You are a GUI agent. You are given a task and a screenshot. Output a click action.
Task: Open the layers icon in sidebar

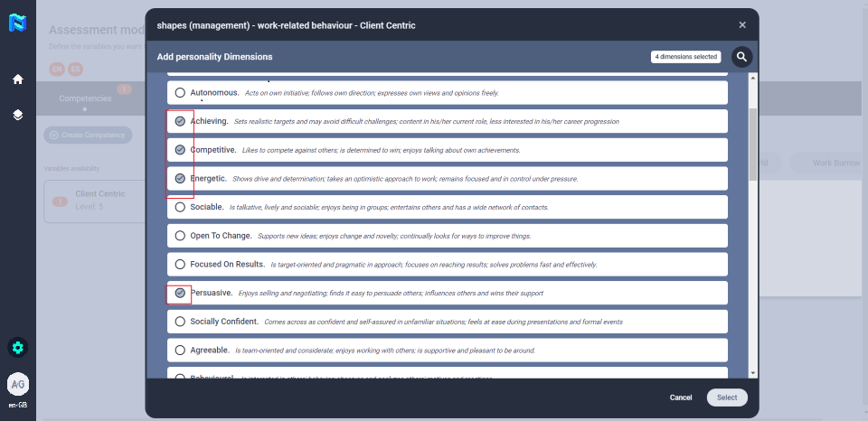click(17, 115)
